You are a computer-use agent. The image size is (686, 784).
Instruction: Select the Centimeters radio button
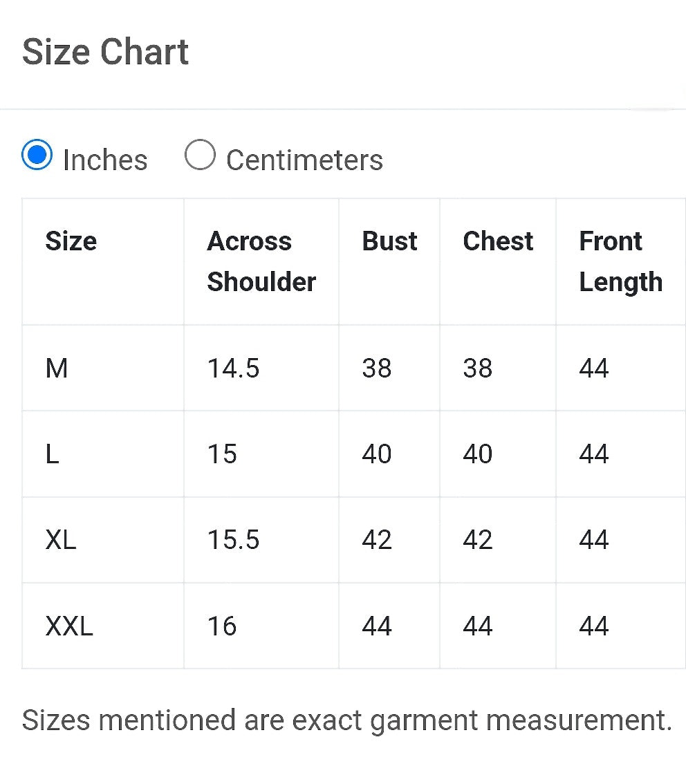pos(200,154)
